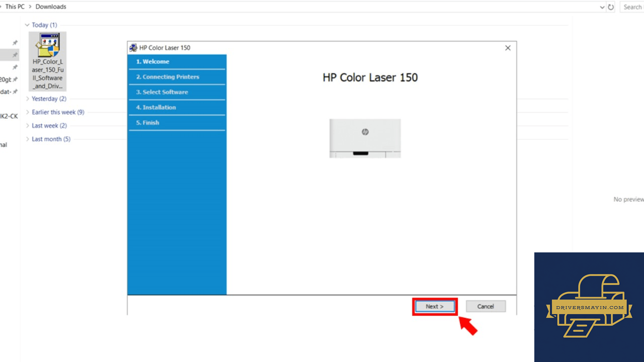Expand the Yesterday file group
This screenshot has width=644, height=362.
(27, 99)
